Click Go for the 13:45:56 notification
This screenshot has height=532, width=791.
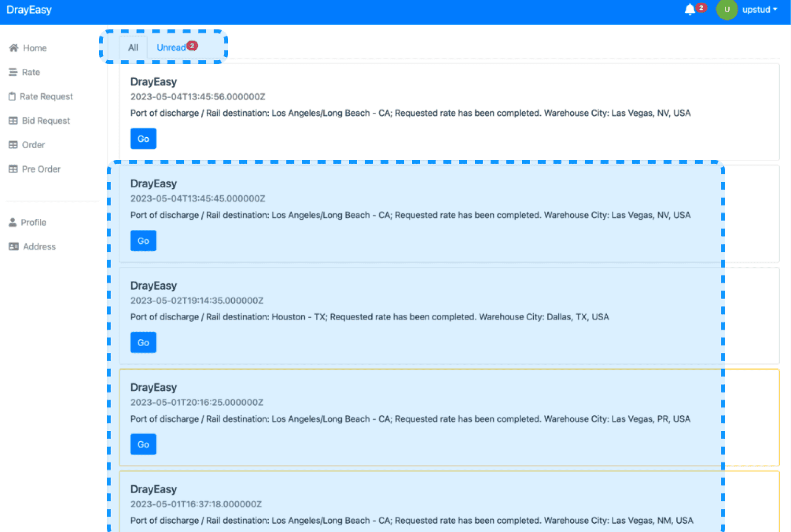tap(143, 139)
